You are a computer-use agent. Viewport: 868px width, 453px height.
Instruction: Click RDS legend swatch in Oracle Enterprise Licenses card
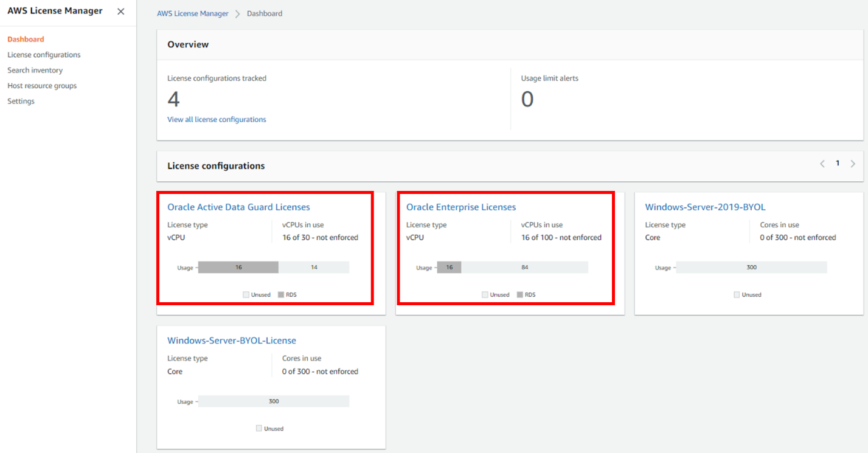click(520, 295)
